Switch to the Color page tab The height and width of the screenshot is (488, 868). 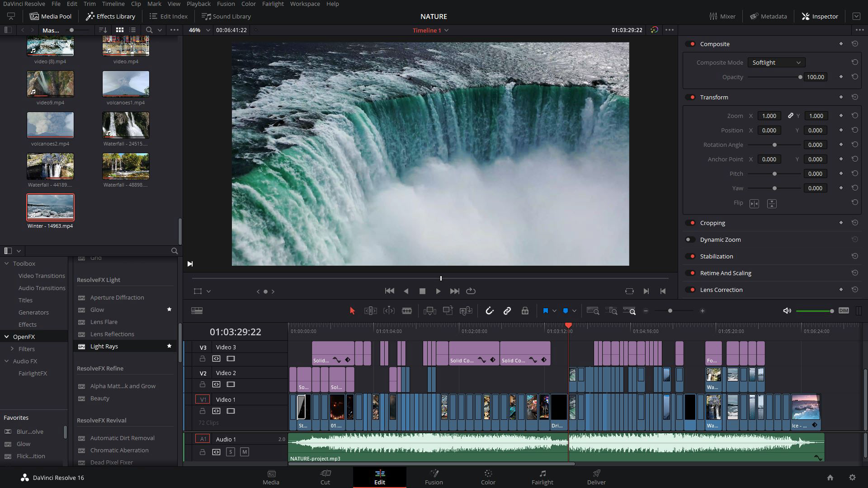488,477
